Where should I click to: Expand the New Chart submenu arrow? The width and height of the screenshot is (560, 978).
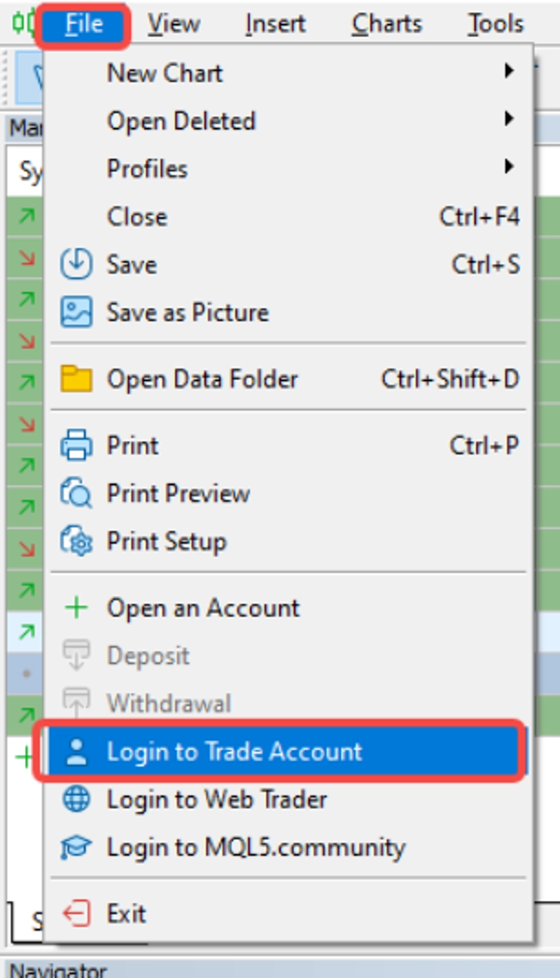pyautogui.click(x=510, y=71)
